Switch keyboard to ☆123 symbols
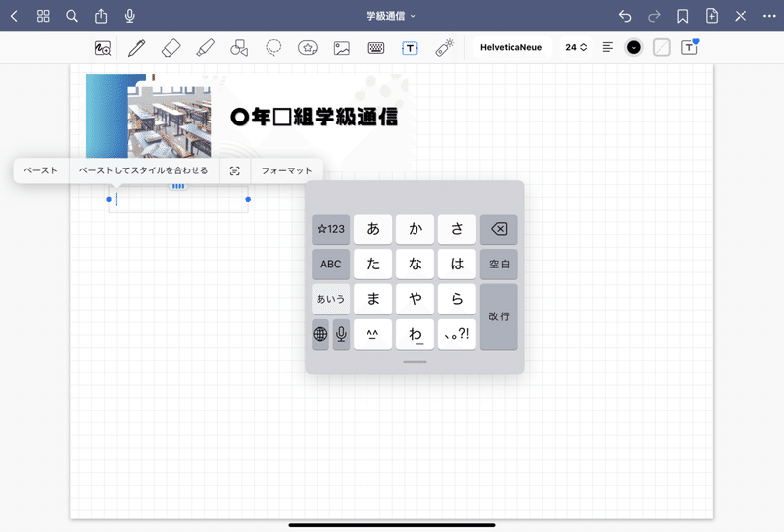Image resolution: width=784 pixels, height=532 pixels. pyautogui.click(x=331, y=229)
